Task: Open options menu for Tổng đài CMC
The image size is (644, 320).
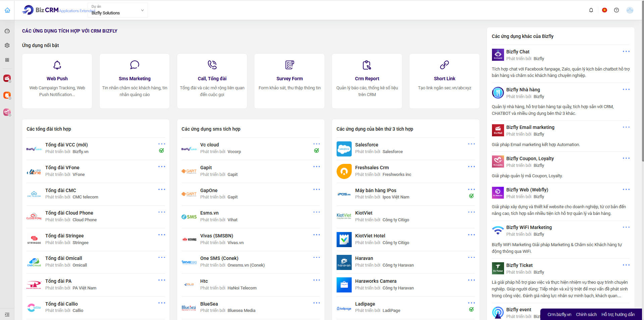Action: tap(162, 189)
